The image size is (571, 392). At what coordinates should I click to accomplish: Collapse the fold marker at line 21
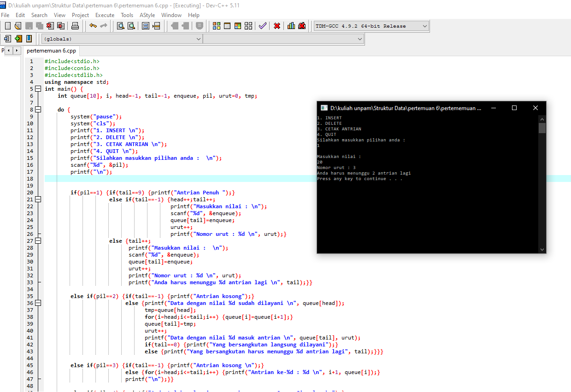(x=38, y=199)
